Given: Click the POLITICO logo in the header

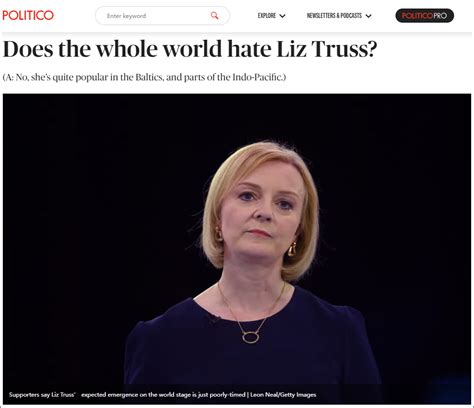Looking at the screenshot, I should click(28, 15).
